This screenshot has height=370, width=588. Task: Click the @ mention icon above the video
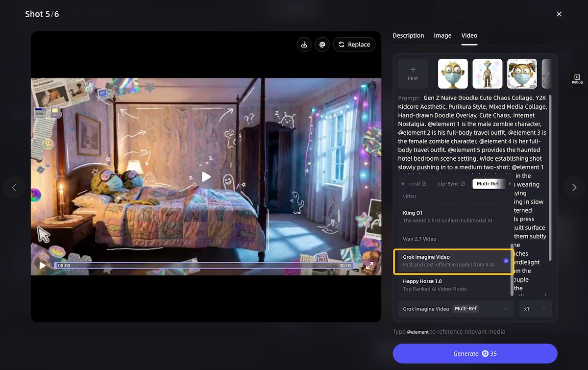[x=322, y=45]
